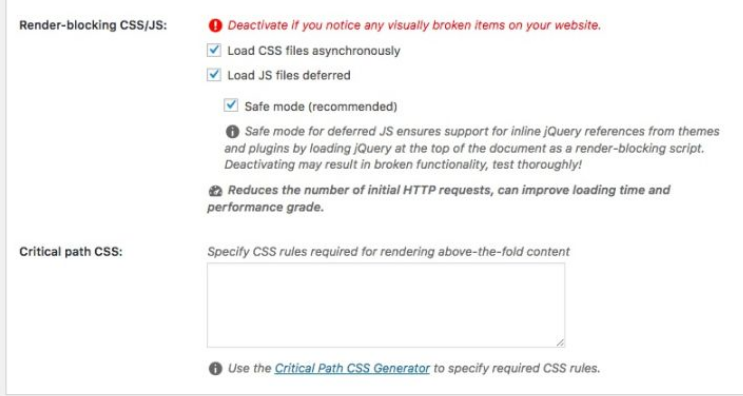Focus the Critical path CSS text area
The width and height of the screenshot is (743, 396).
coord(386,305)
